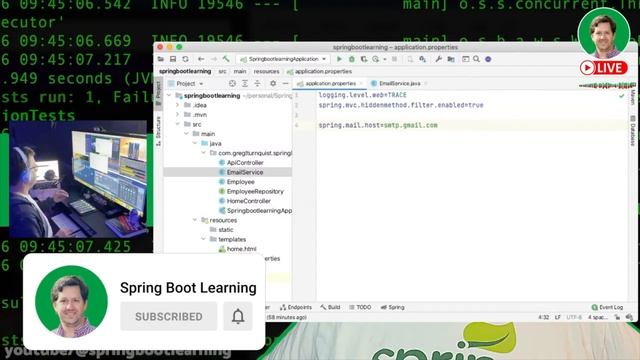
Task: Open the SpringbootlearningApplication run configuration dropdown
Action: click(283, 59)
